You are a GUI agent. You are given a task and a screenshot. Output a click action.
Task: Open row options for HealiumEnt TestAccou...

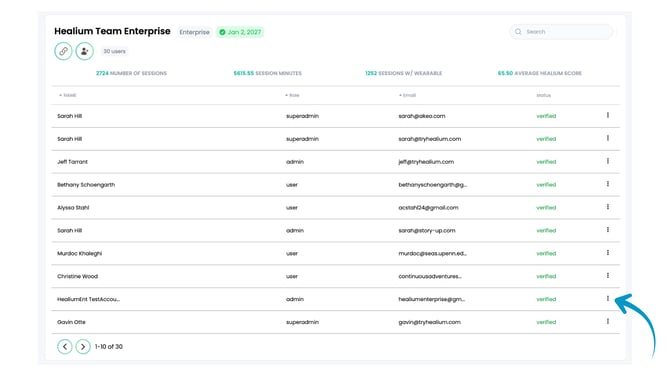tap(608, 299)
